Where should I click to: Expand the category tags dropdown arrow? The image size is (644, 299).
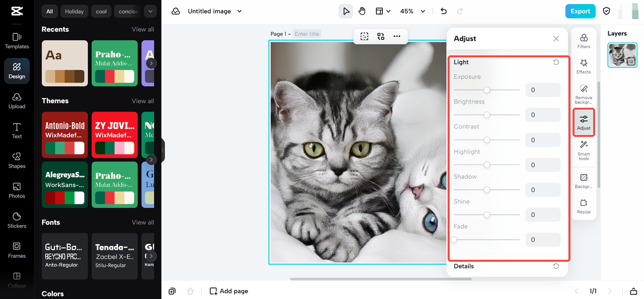[x=150, y=11]
